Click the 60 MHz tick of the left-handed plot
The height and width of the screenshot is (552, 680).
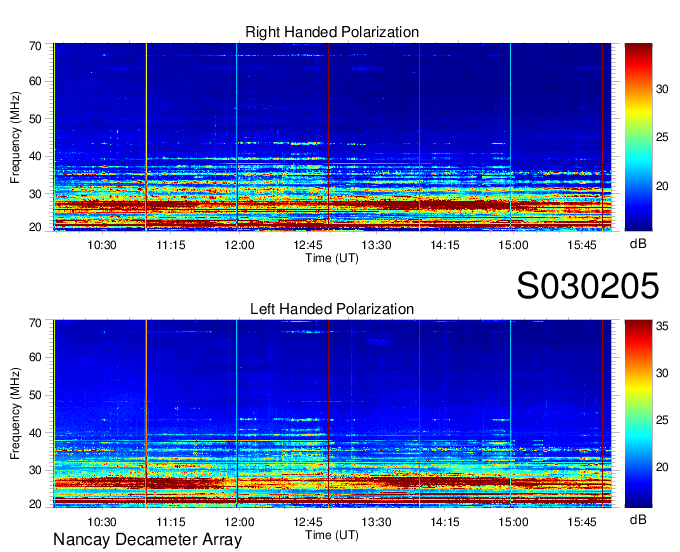[x=35, y=357]
